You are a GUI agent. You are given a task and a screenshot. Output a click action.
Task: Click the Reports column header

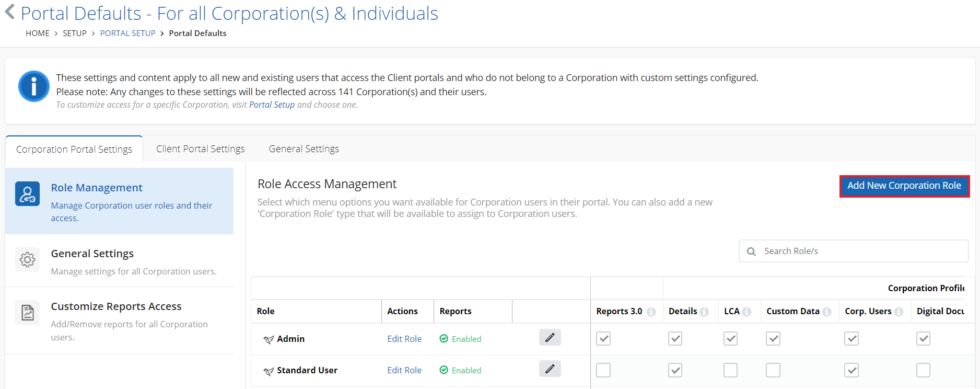point(456,312)
